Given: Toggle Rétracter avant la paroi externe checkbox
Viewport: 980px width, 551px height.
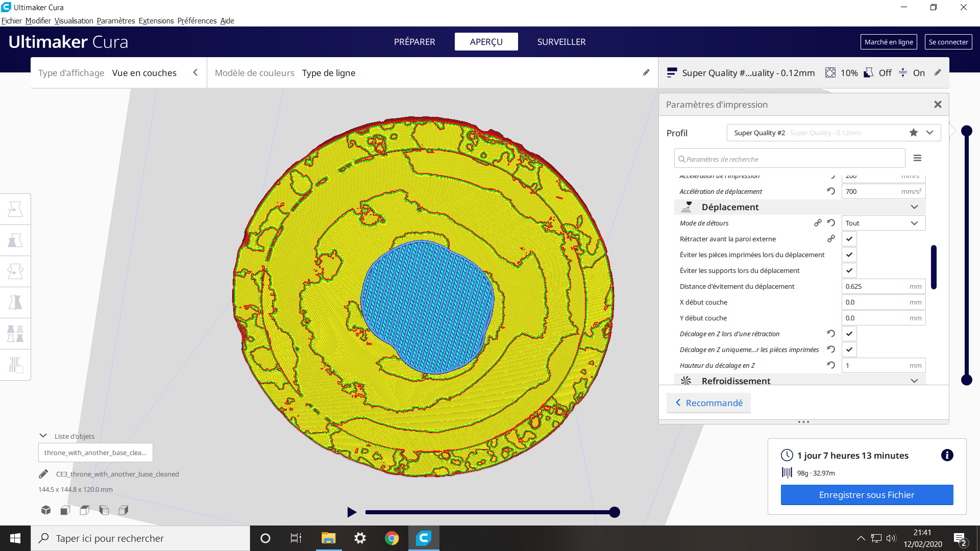Looking at the screenshot, I should point(849,239).
